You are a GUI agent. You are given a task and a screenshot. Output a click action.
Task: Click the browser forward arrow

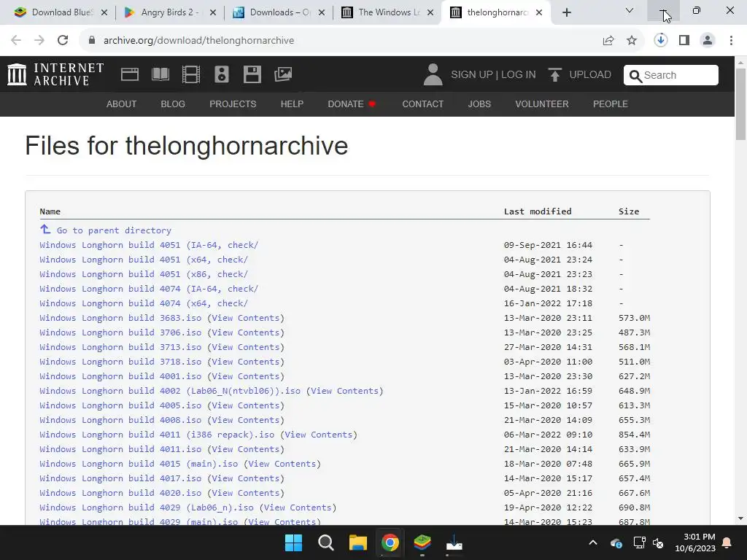(39, 40)
